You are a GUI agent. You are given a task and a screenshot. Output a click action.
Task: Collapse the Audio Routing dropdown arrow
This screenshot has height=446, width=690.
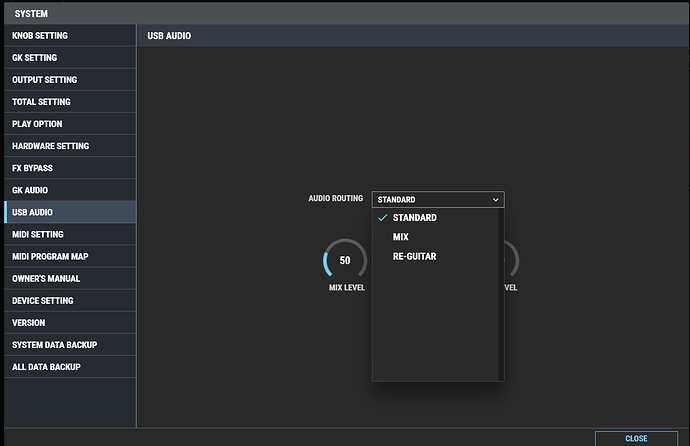pyautogui.click(x=496, y=200)
